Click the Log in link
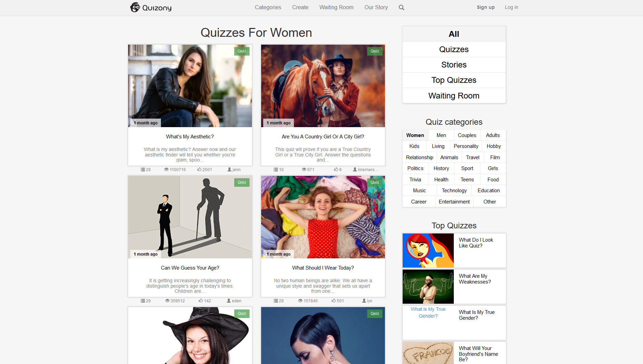This screenshot has width=643, height=364. (x=511, y=7)
